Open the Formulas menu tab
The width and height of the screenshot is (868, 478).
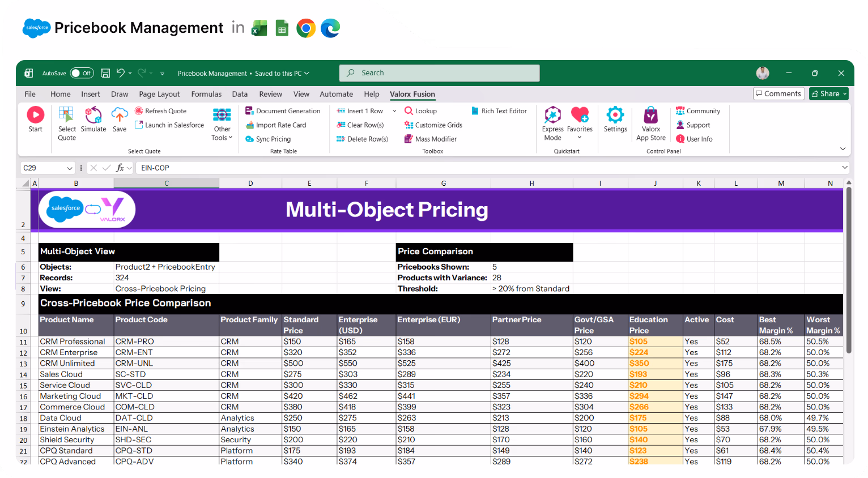click(x=206, y=94)
